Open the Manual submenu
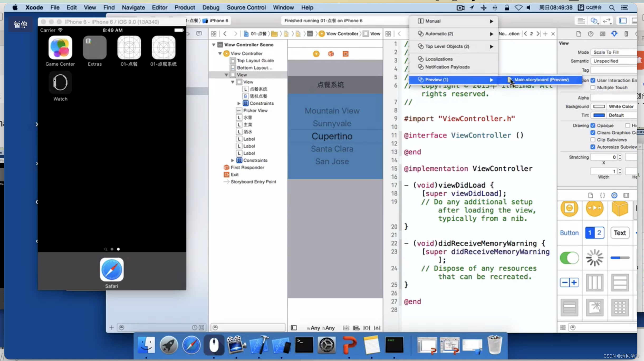 454,21
